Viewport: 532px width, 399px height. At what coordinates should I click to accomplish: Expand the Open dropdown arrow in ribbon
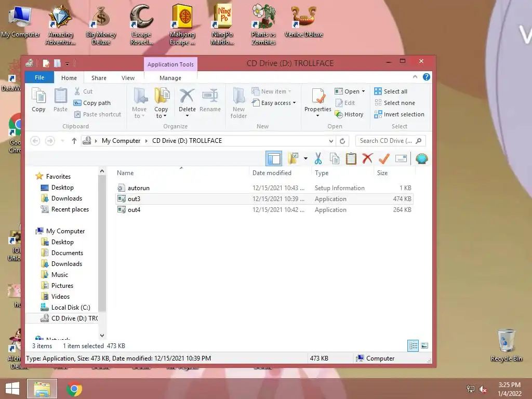(x=363, y=91)
